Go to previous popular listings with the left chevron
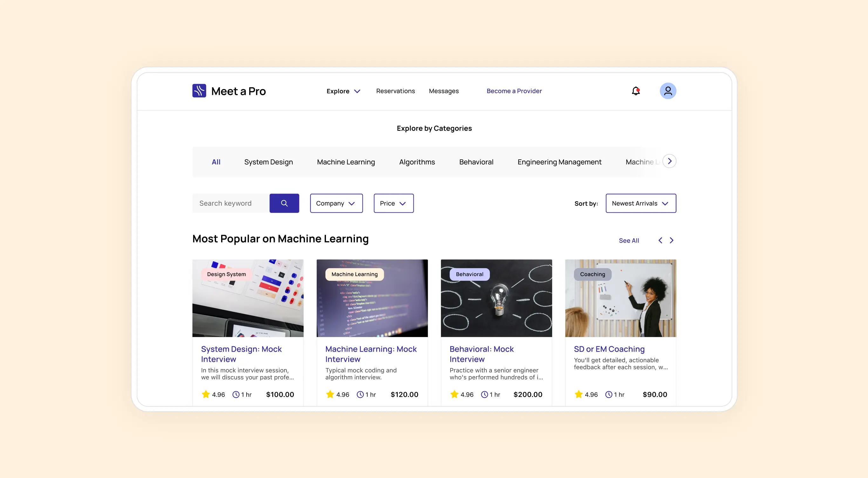 click(660, 240)
